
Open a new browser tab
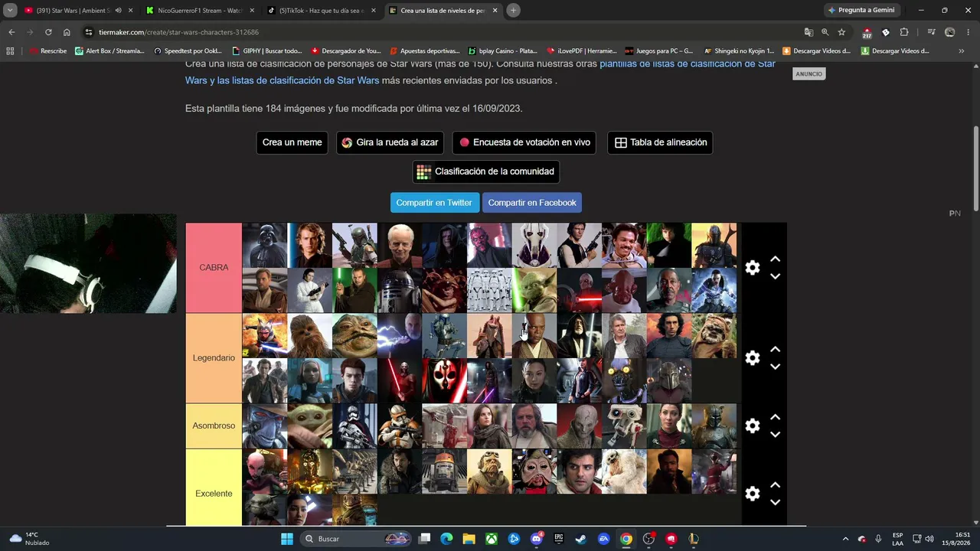pyautogui.click(x=513, y=10)
